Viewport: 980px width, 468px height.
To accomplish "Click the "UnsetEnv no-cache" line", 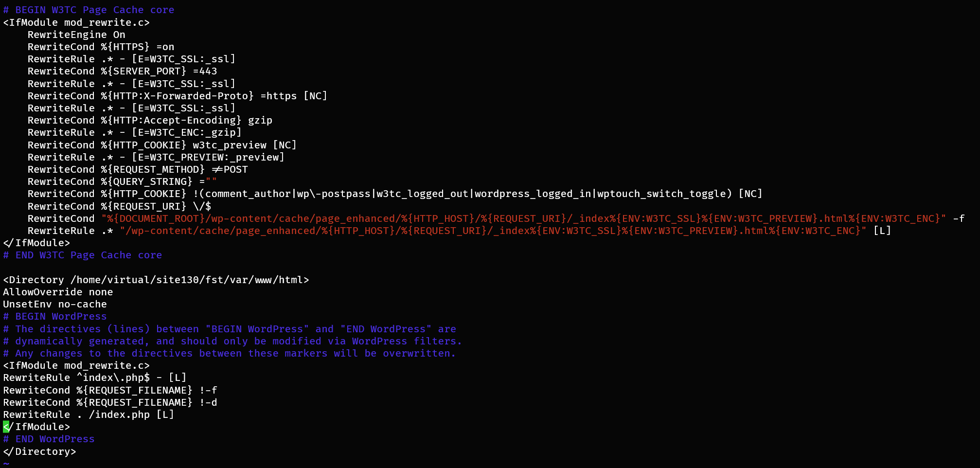I will click(55, 304).
